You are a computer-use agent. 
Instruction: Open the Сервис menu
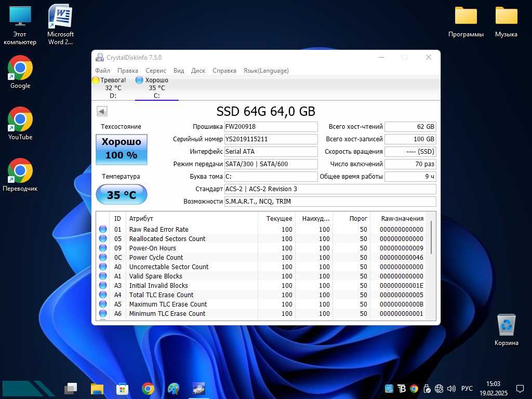coord(156,71)
